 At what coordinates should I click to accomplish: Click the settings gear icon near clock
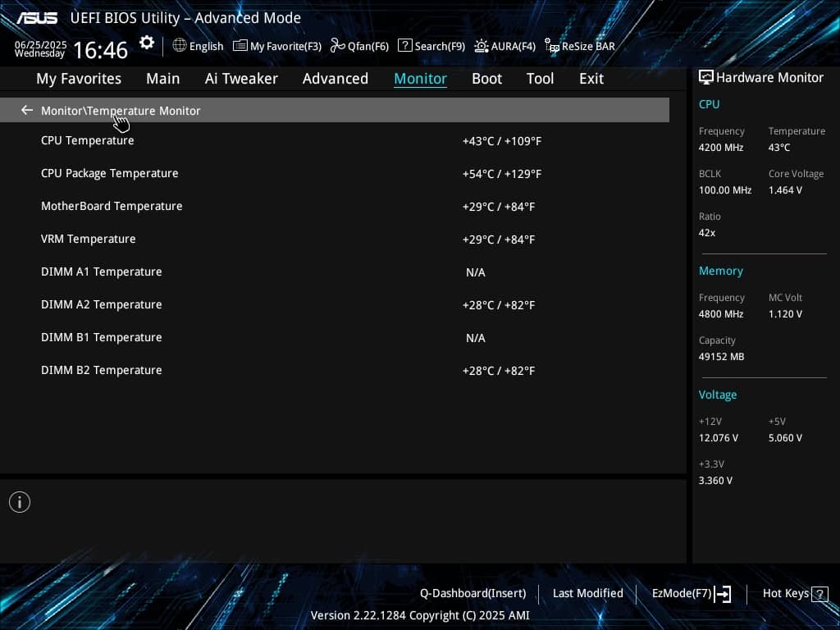(x=147, y=43)
